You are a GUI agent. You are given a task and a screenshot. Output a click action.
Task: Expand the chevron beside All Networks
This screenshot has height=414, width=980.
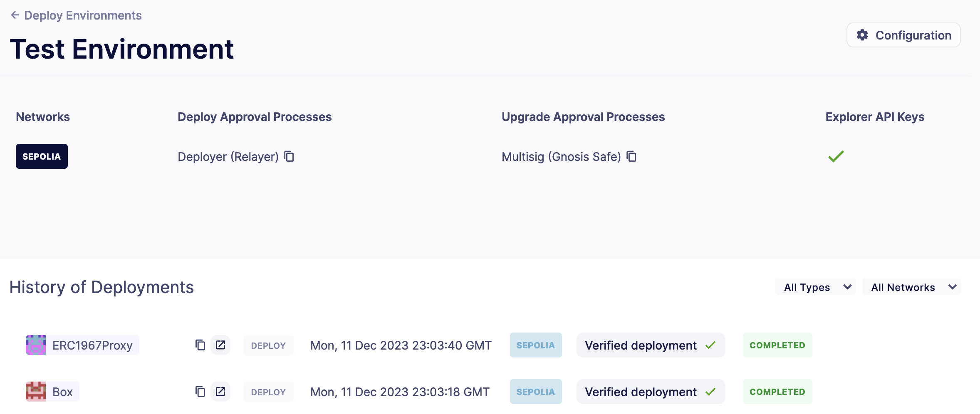coord(953,287)
